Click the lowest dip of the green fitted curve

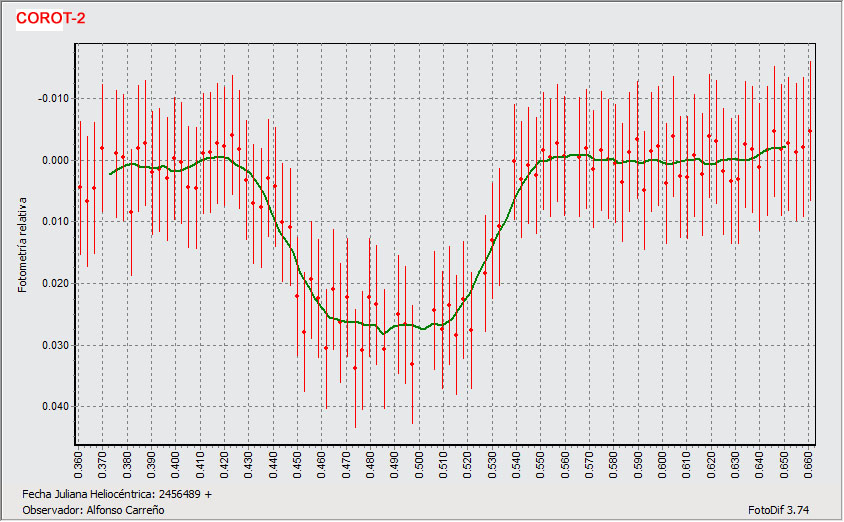click(x=382, y=333)
